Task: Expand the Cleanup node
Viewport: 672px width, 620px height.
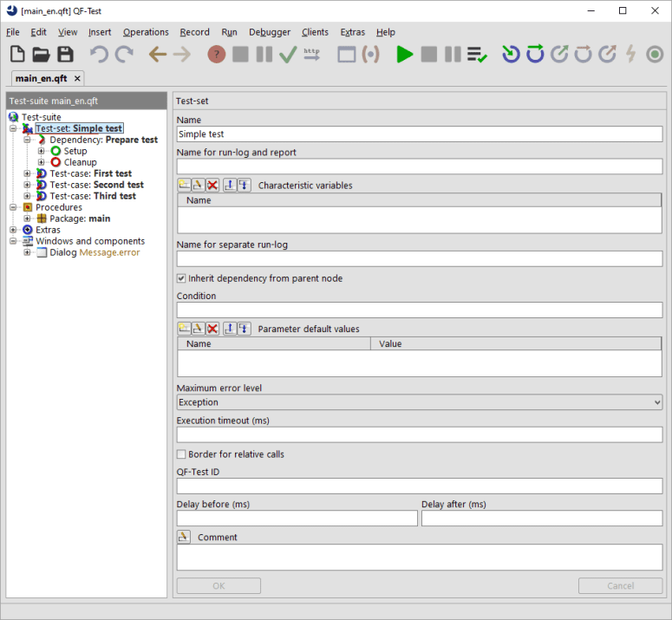Action: tap(41, 162)
